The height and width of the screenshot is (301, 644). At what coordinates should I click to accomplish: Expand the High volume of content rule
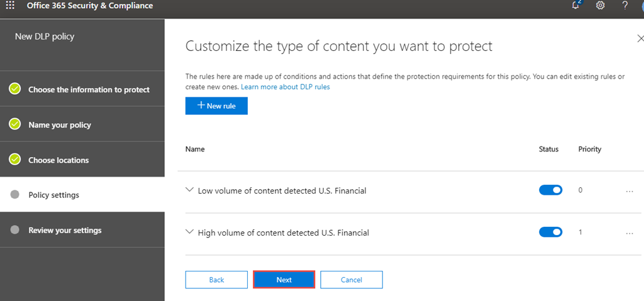pos(190,232)
